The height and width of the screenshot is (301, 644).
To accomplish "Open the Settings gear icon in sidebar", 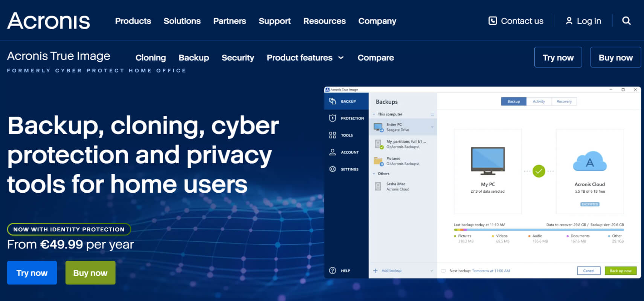I will tap(333, 169).
